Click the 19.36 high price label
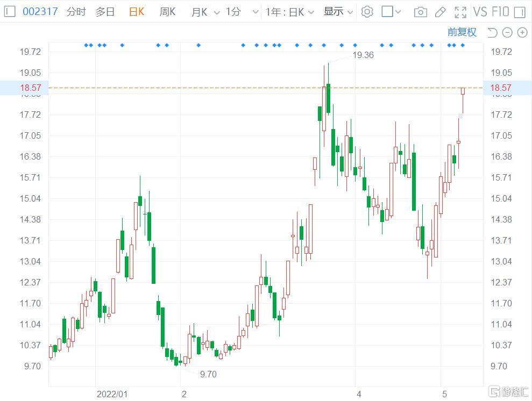The width and height of the screenshot is (532, 401). pos(363,55)
